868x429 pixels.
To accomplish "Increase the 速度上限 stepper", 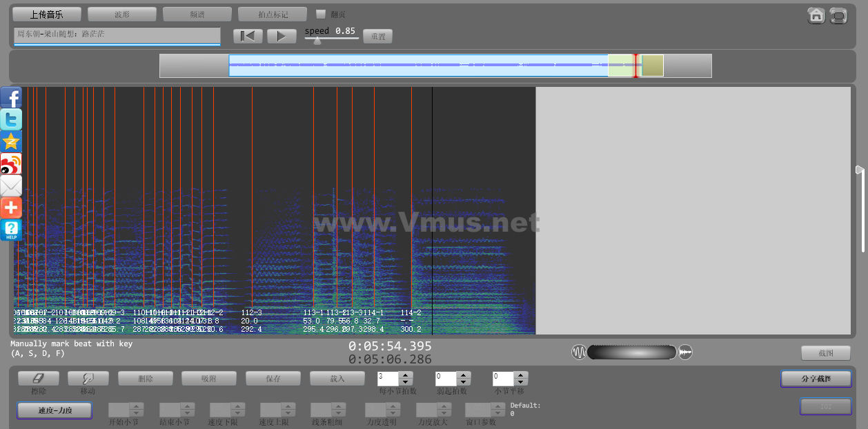I will [x=288, y=406].
